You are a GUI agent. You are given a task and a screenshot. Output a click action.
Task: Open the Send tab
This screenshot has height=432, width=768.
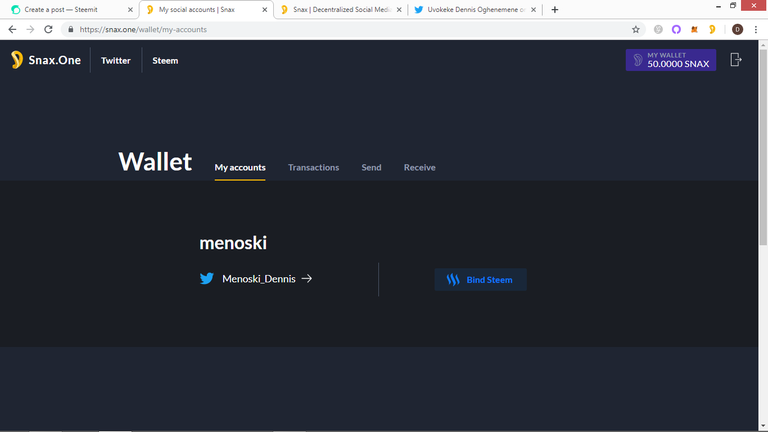(371, 168)
